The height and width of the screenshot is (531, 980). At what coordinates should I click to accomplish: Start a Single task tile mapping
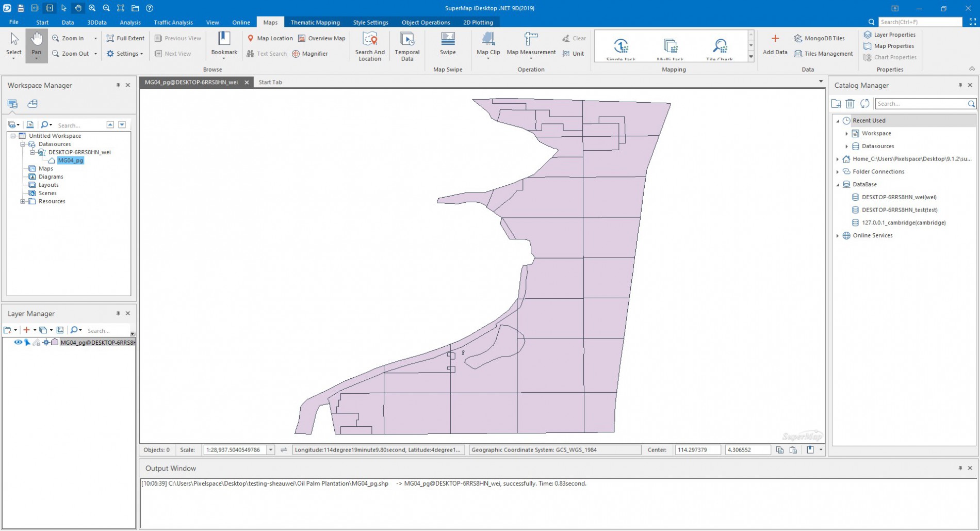(x=621, y=46)
